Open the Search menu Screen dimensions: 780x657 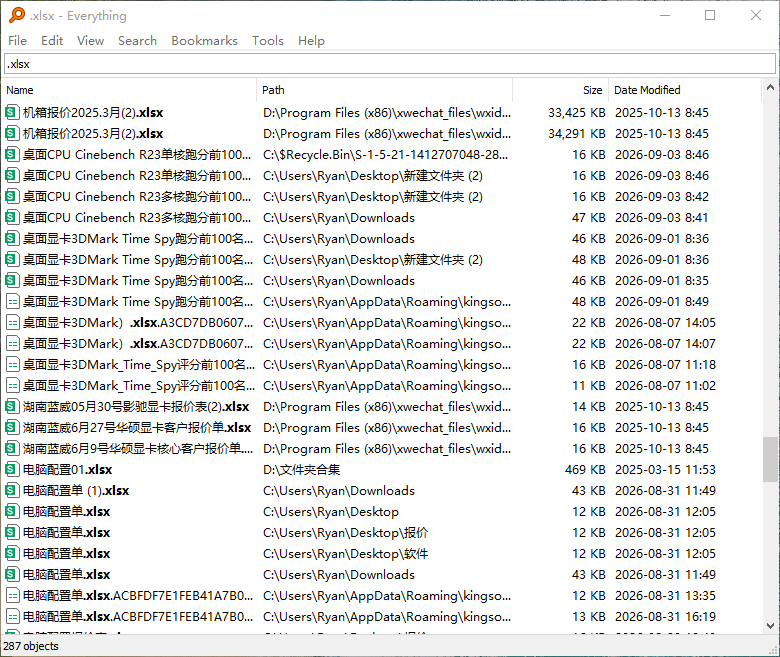tap(137, 40)
